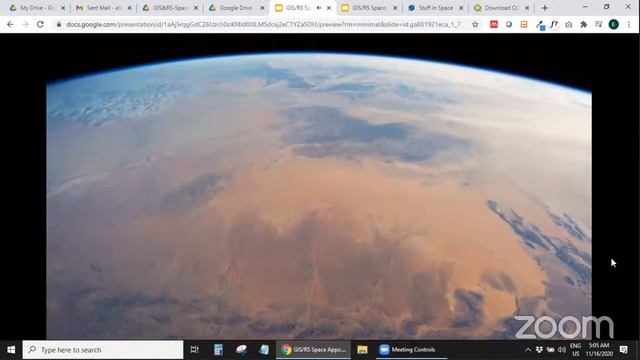Open the Windows Start menu
The image size is (640, 360).
[11, 350]
